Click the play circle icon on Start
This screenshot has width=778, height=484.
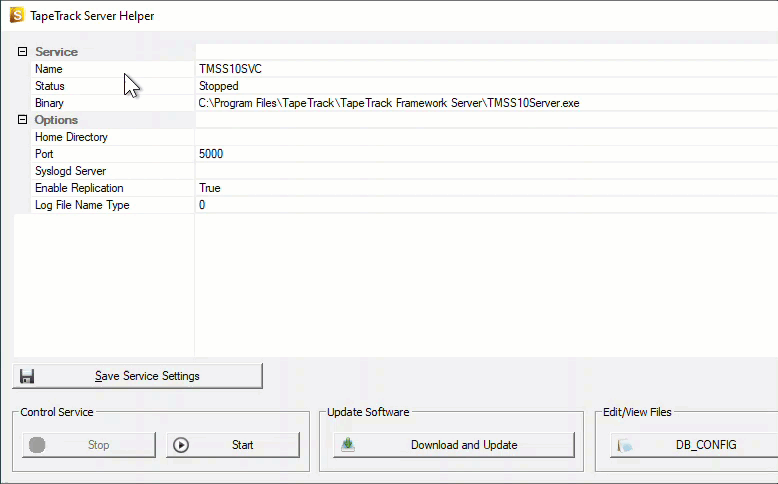tap(181, 445)
